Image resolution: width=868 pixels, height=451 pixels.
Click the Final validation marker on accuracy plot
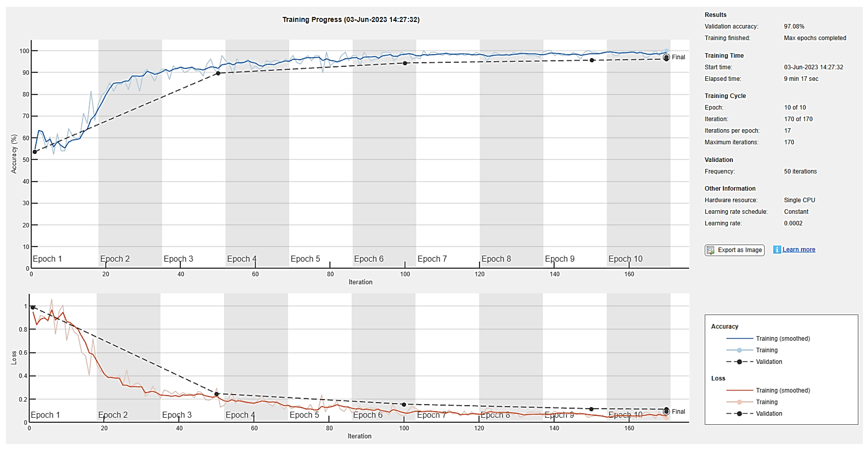click(x=666, y=58)
